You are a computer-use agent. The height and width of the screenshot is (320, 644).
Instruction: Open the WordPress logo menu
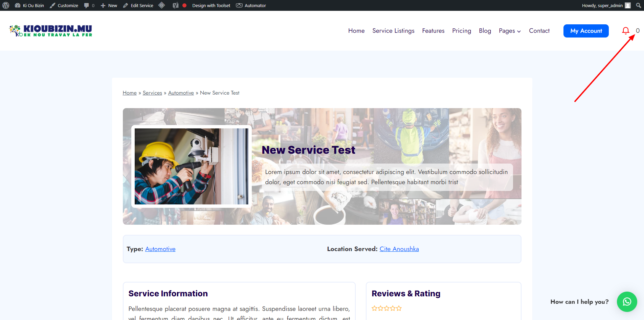click(6, 5)
